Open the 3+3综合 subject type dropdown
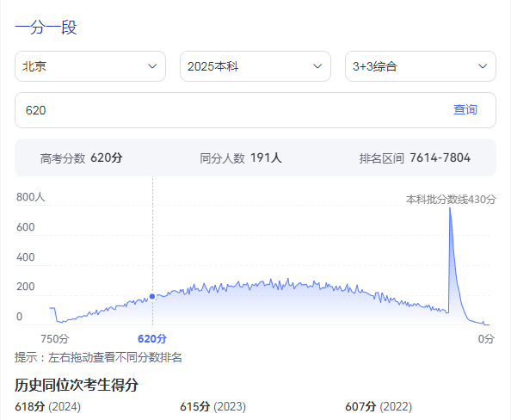 point(421,66)
